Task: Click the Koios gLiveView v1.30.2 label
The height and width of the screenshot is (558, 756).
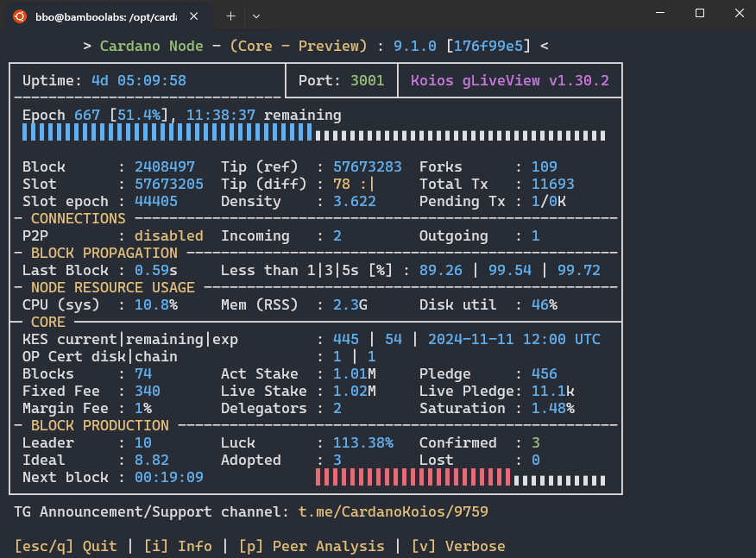Action: coord(510,80)
